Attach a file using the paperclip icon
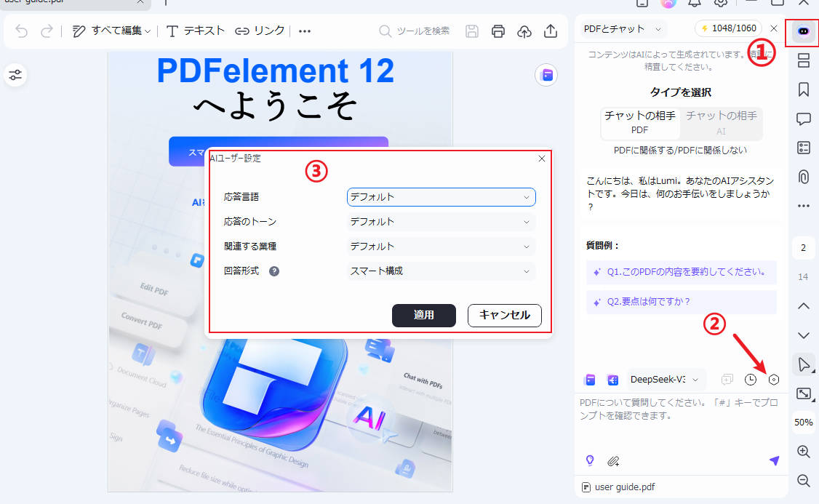 point(613,460)
